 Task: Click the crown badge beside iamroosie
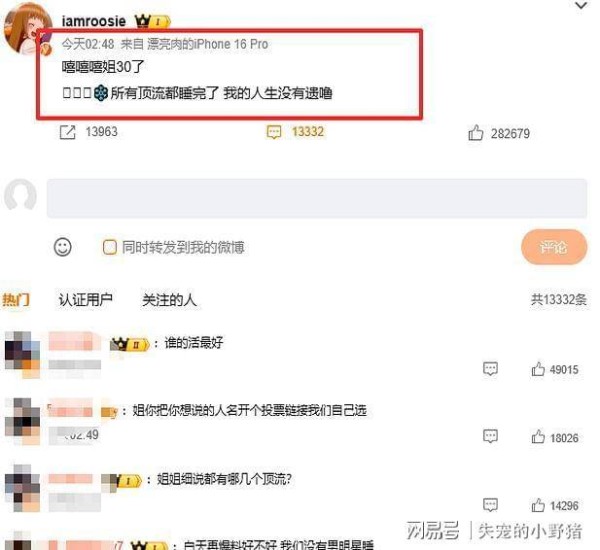[152, 21]
